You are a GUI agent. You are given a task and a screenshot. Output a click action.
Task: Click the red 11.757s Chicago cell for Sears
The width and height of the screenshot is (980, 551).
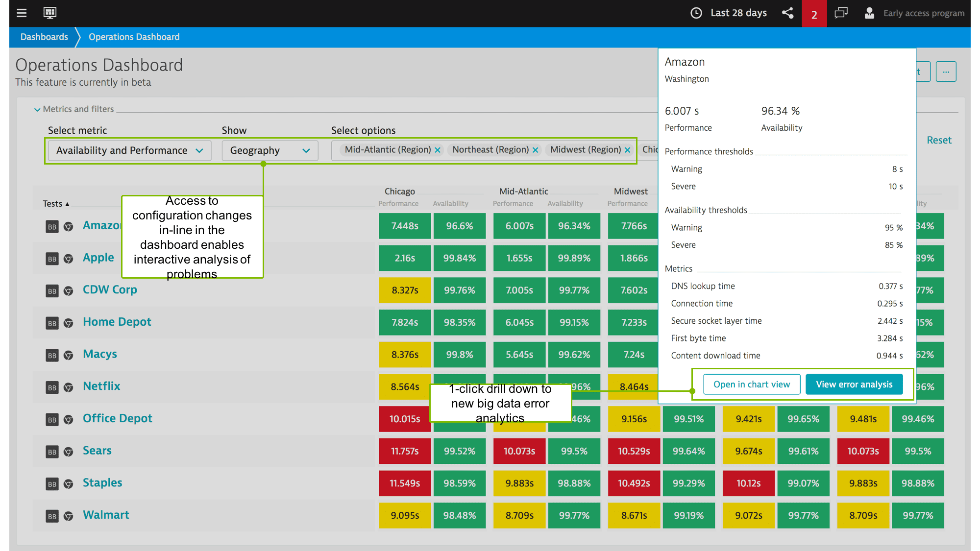click(x=405, y=451)
